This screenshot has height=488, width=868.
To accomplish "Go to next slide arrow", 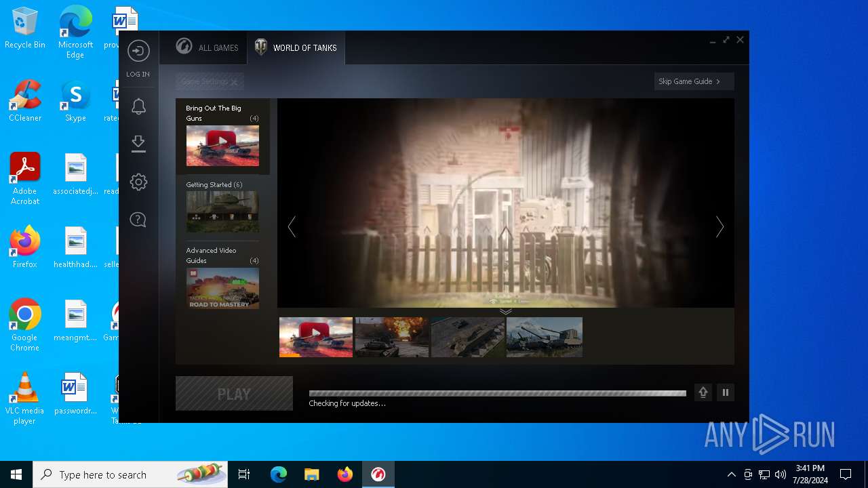I will (720, 226).
